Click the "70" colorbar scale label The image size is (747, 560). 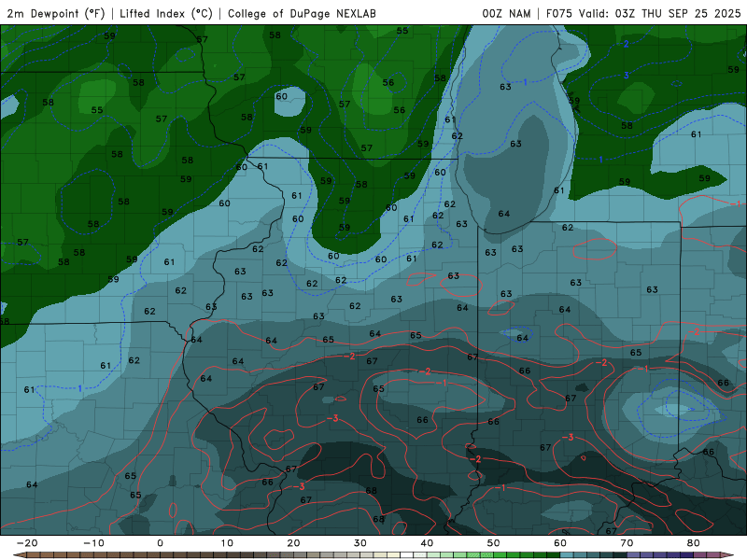click(x=627, y=543)
